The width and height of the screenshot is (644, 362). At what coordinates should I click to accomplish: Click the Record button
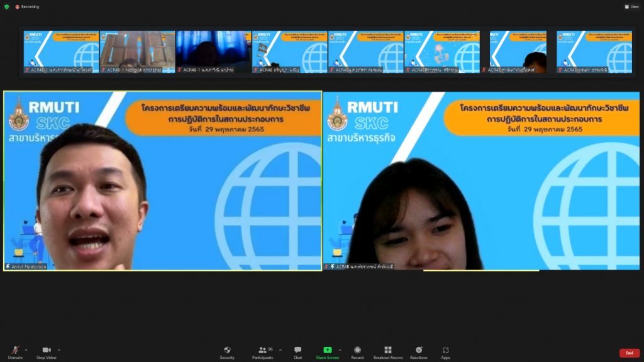pos(357,352)
